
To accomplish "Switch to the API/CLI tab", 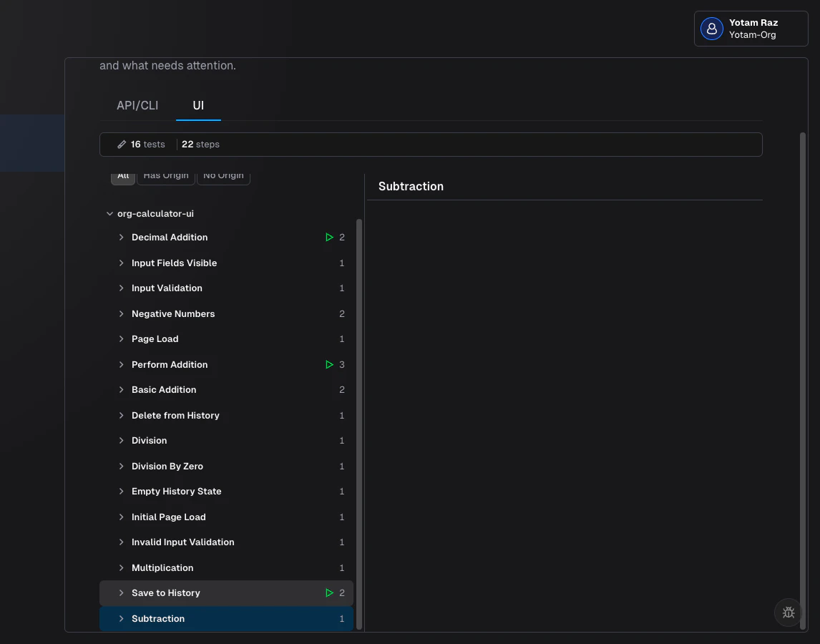I will 137,105.
